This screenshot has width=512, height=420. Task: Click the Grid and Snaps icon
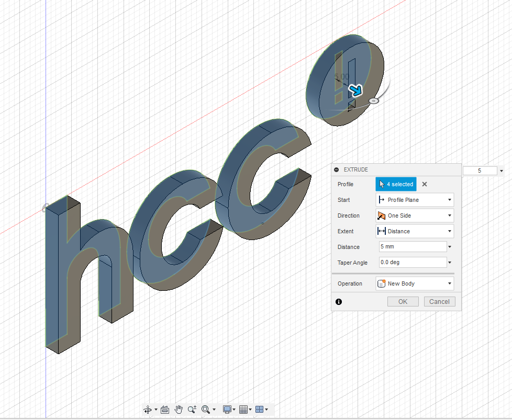coord(243,409)
